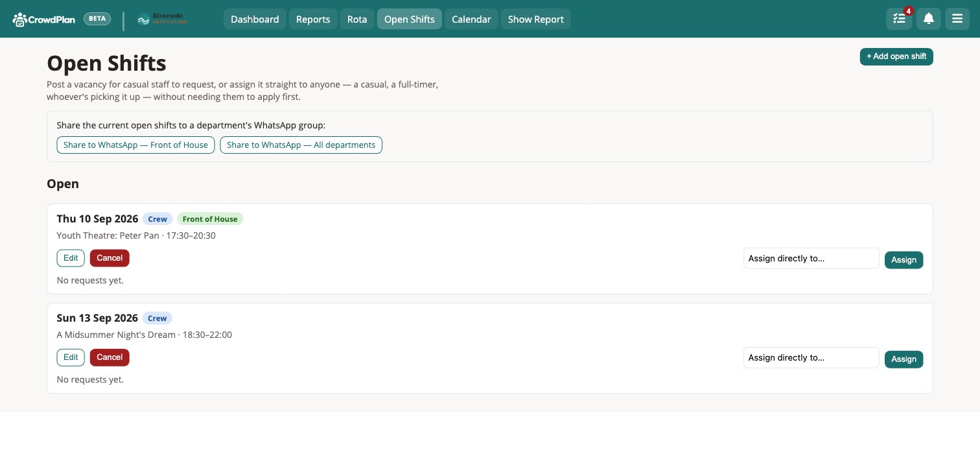The height and width of the screenshot is (454, 980).
Task: Click the CrowdPlan logo
Action: (43, 19)
